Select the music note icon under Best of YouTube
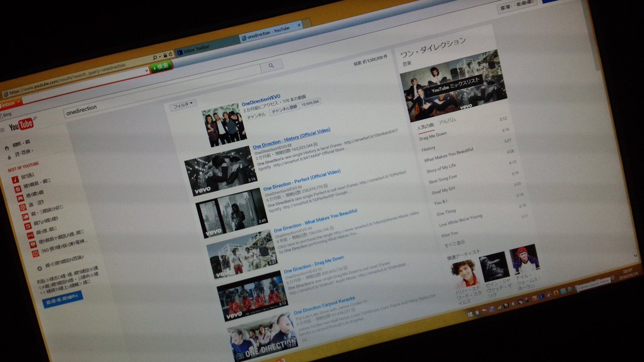Viewport: 644px width, 362px height. (x=16, y=179)
